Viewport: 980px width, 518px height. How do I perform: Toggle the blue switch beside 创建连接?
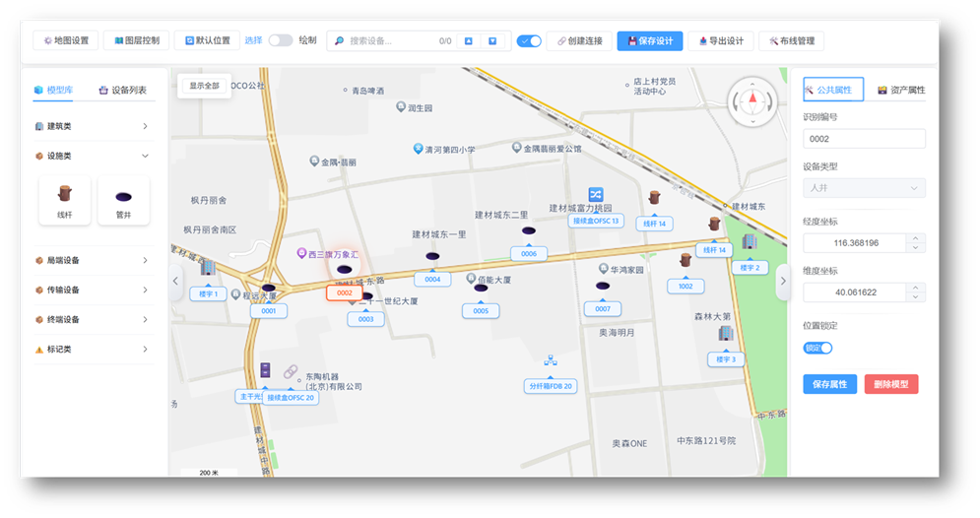point(529,41)
